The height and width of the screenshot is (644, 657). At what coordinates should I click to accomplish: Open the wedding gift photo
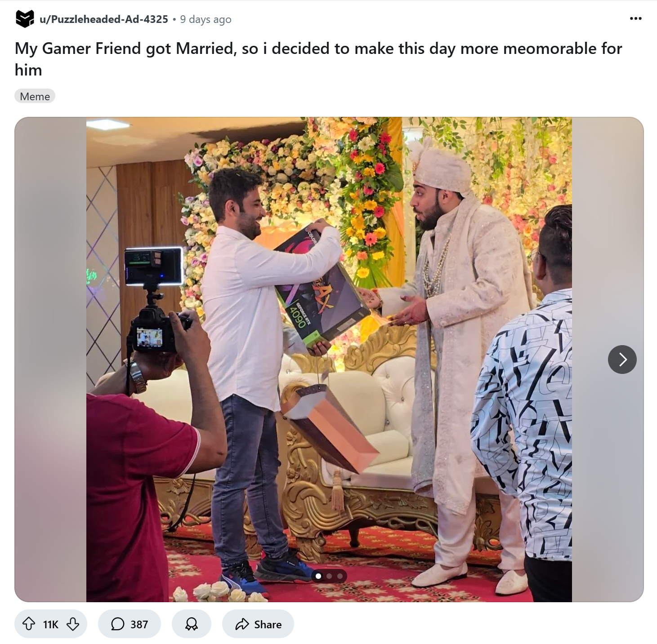329,360
